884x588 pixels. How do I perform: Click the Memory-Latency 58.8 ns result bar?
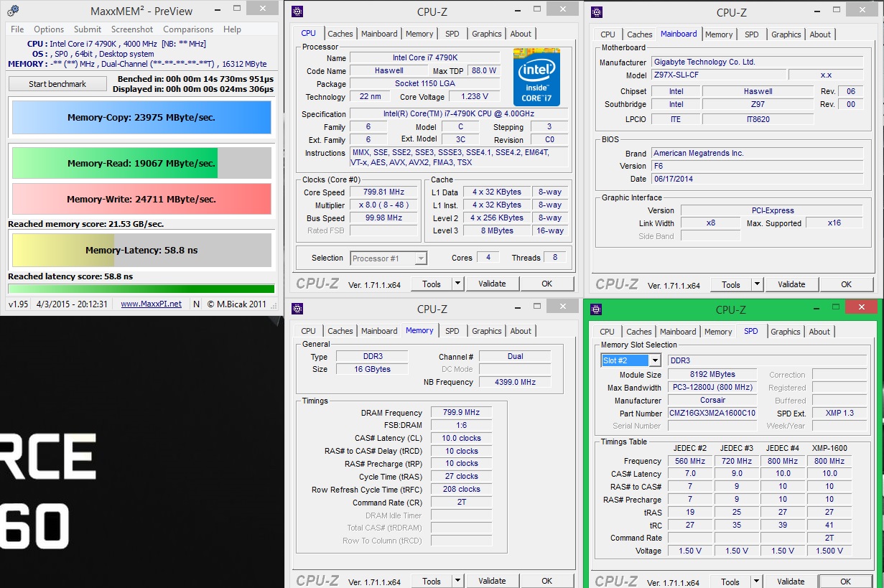[x=141, y=250]
